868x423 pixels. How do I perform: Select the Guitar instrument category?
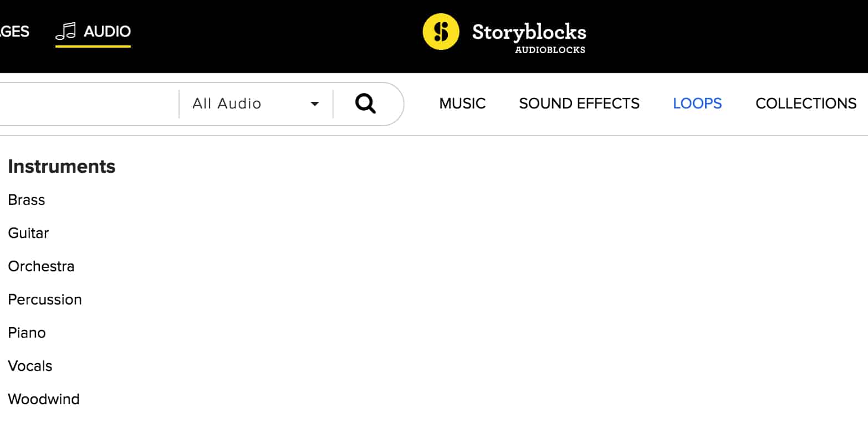pyautogui.click(x=28, y=233)
